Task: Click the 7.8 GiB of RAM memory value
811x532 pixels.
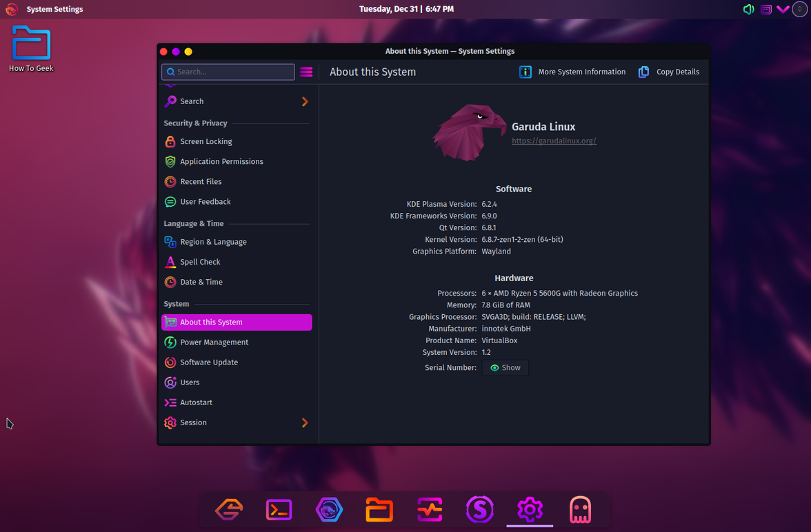Action: pyautogui.click(x=506, y=305)
